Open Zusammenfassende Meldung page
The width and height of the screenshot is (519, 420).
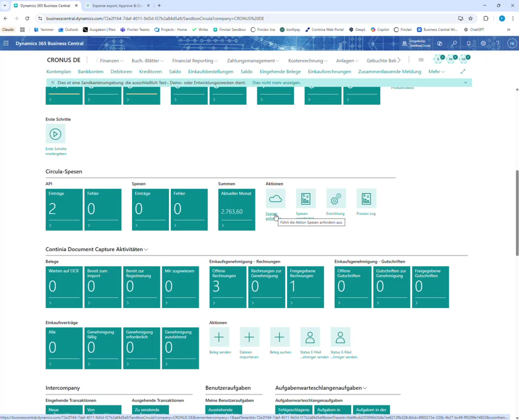click(x=389, y=72)
